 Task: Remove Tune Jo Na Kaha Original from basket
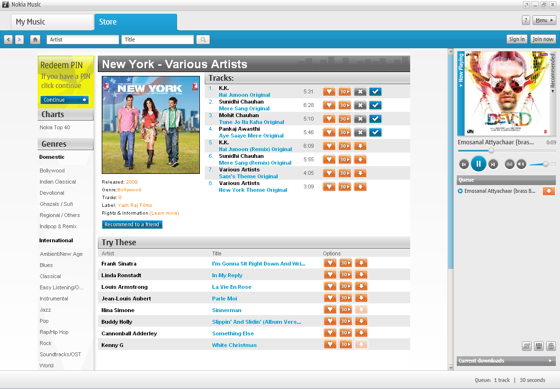coord(360,119)
